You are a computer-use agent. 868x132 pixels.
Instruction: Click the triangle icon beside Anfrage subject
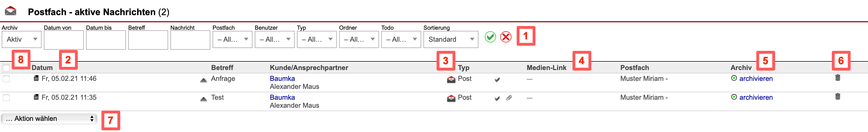pos(203,80)
